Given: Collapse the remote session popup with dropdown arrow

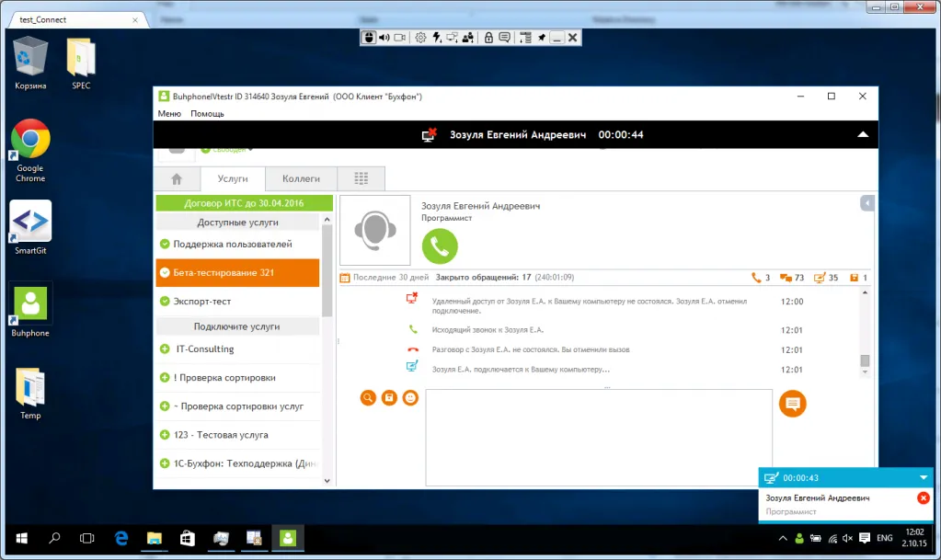Looking at the screenshot, I should tap(923, 477).
